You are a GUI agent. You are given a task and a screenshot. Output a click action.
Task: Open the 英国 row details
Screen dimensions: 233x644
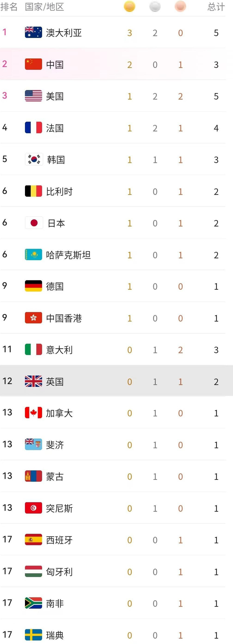point(116,381)
